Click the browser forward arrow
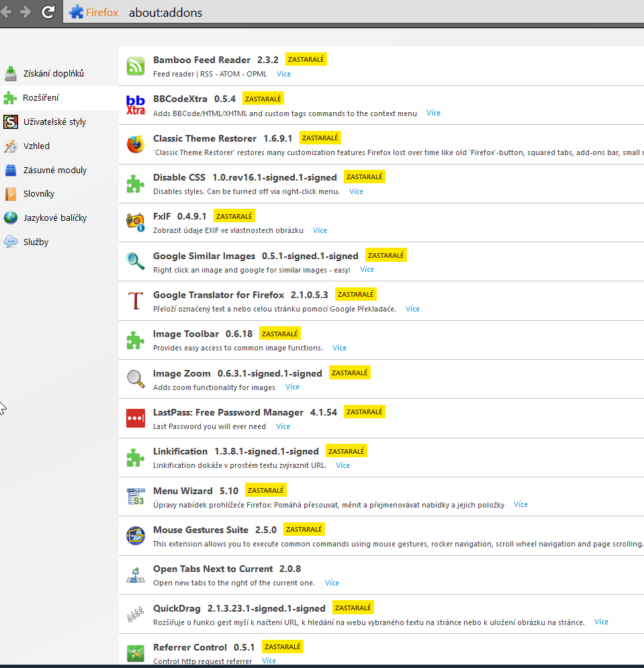The width and height of the screenshot is (644, 668). pyautogui.click(x=26, y=12)
